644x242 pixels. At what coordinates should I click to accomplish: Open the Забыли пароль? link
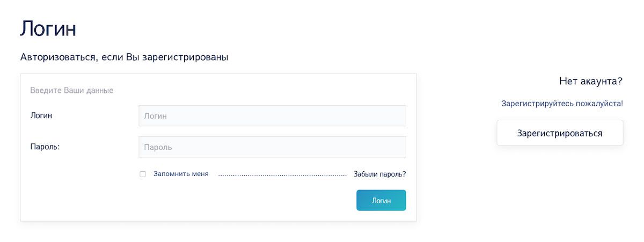(379, 174)
